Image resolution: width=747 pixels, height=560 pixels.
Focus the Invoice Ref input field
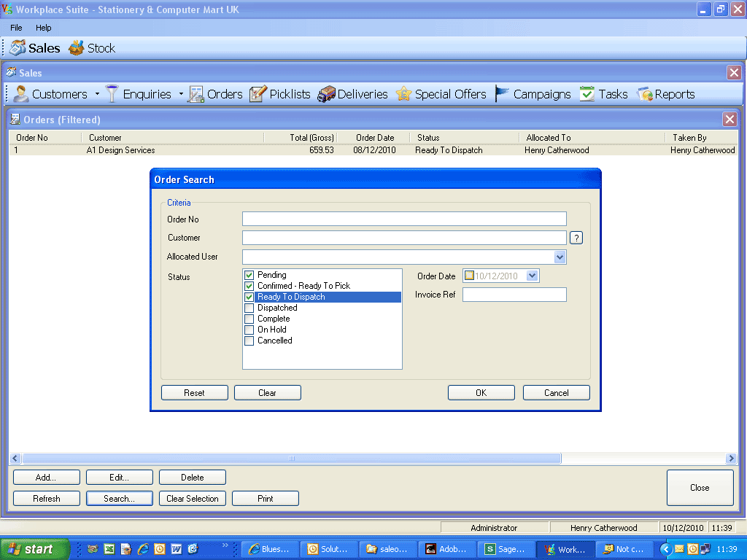coord(514,295)
